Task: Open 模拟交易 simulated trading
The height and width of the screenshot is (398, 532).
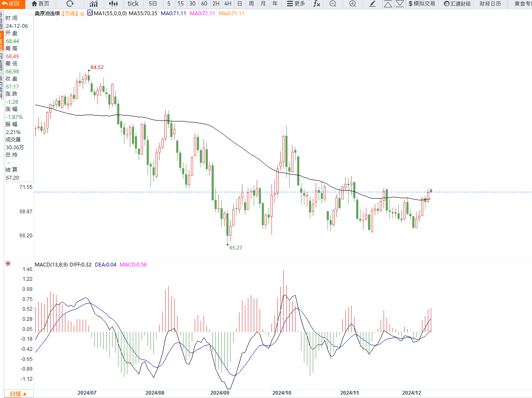Action: [x=422, y=4]
